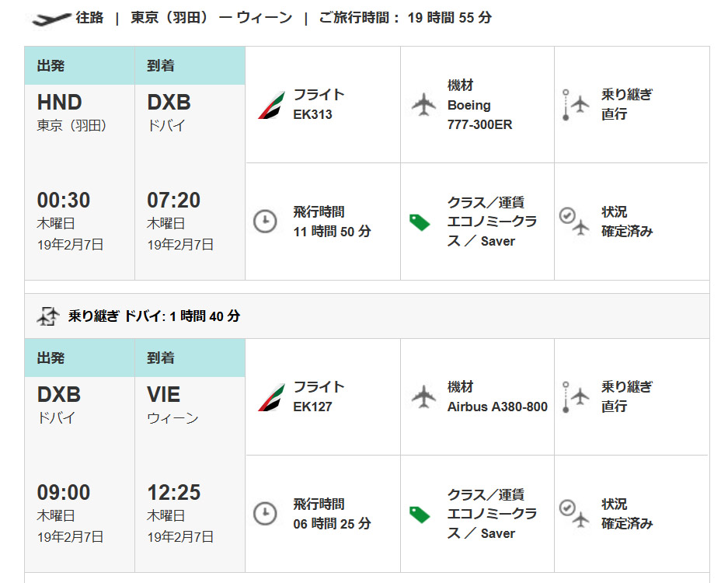Select the EK313 flight number text
The height and width of the screenshot is (583, 728).
(x=313, y=114)
